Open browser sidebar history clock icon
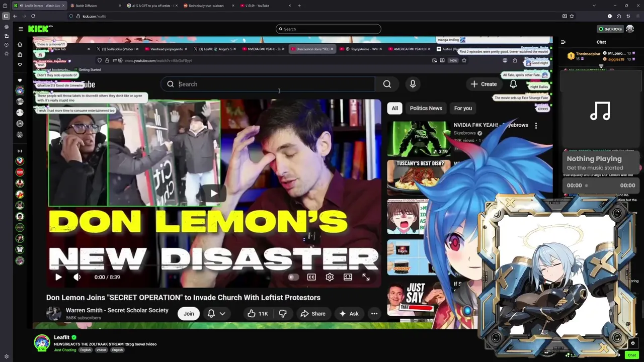 click(x=6, y=45)
